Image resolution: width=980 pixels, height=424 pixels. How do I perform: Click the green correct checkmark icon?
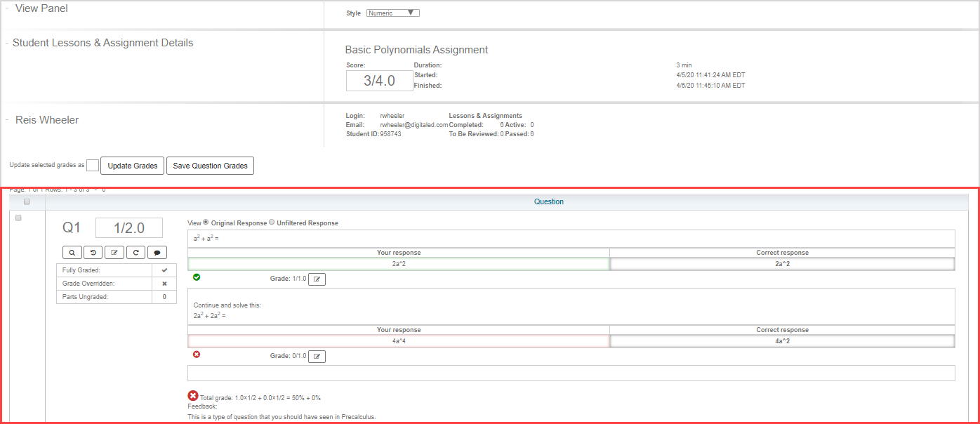coord(197,277)
